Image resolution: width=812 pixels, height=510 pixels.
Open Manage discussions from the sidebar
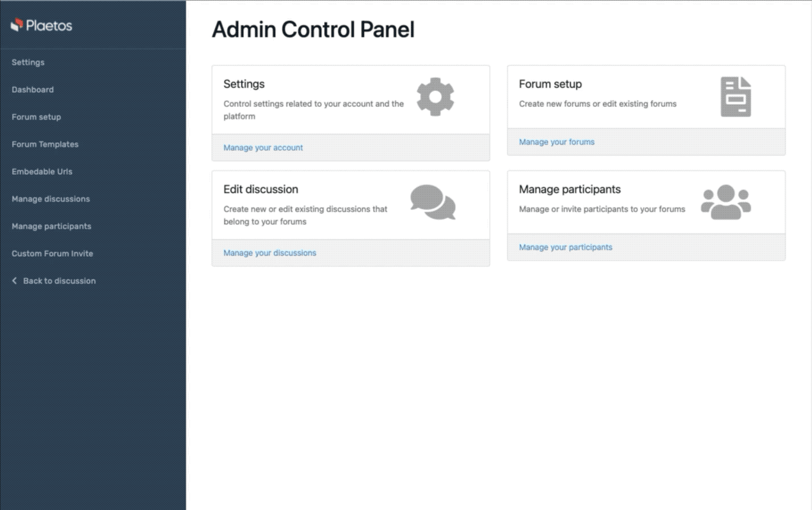coord(51,199)
